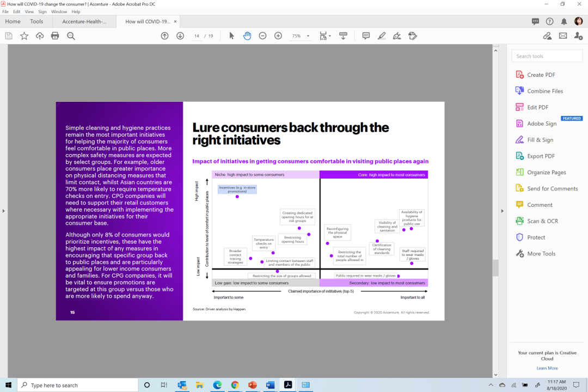Viewport: 588px width, 392px height.
Task: Click the zoom out minus button
Action: (262, 36)
